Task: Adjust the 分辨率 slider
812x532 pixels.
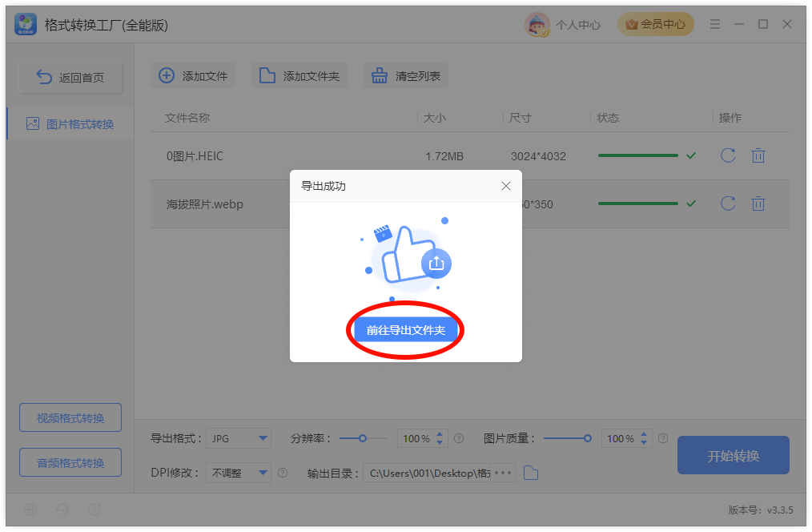Action: [363, 439]
